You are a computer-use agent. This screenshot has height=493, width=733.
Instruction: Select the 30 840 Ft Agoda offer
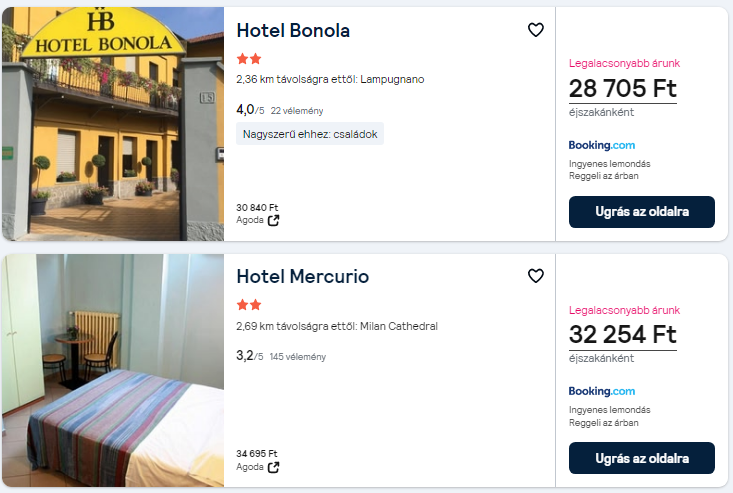coord(257,208)
